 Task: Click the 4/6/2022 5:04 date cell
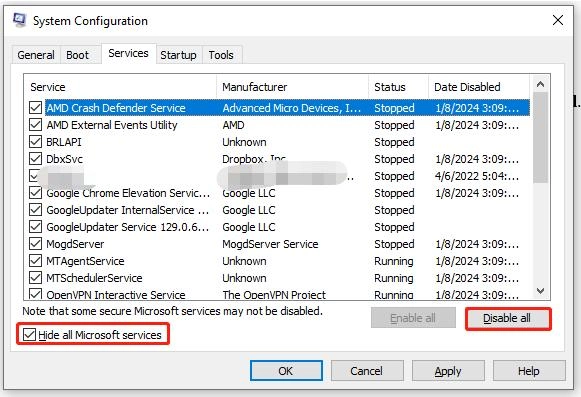[x=477, y=176]
